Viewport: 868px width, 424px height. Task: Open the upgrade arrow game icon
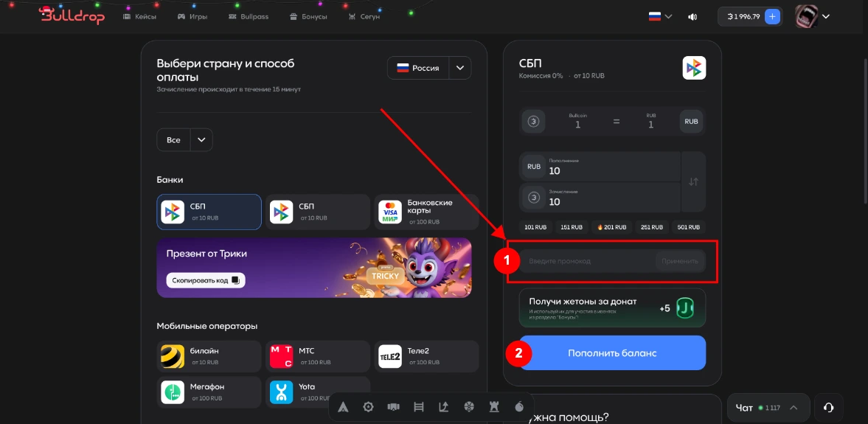click(443, 407)
